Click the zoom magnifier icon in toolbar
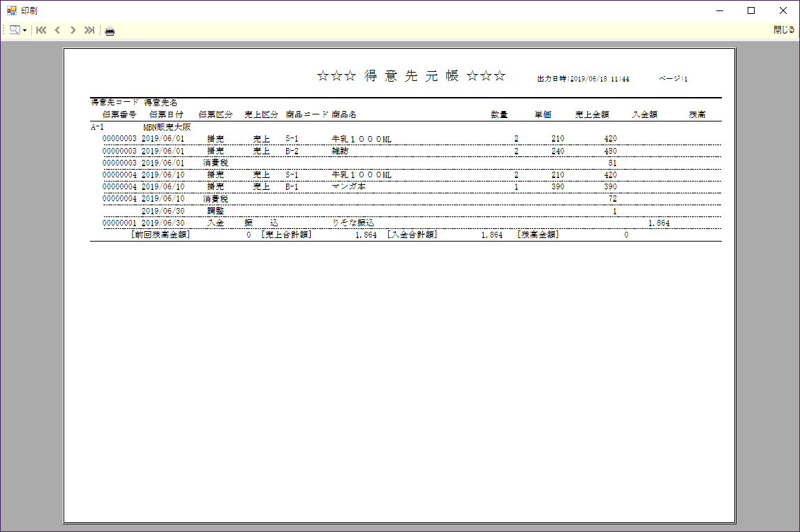 click(15, 30)
